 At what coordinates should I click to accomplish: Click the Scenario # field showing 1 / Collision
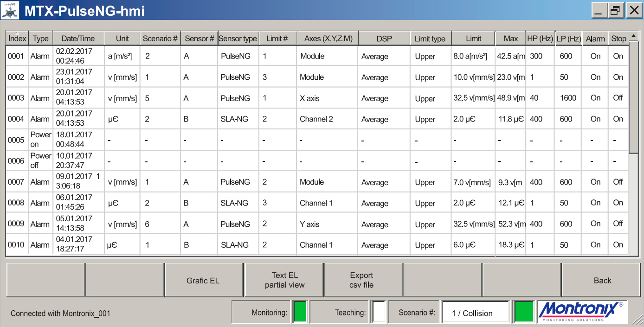tap(476, 313)
